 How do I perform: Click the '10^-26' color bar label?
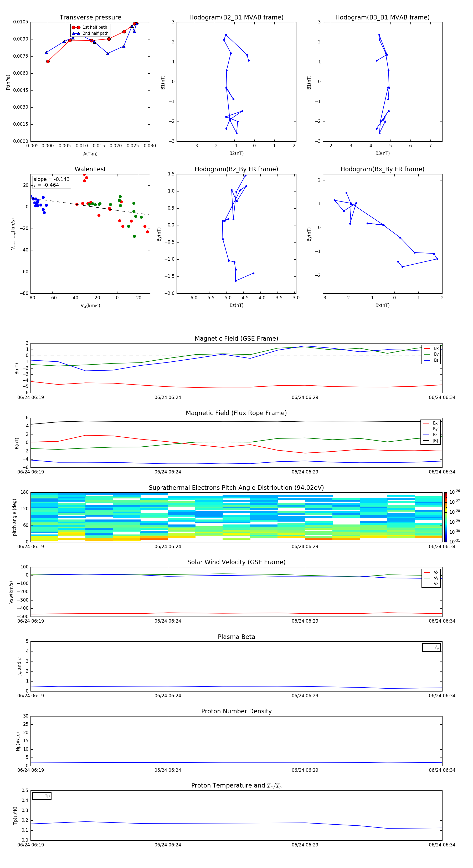(x=455, y=492)
